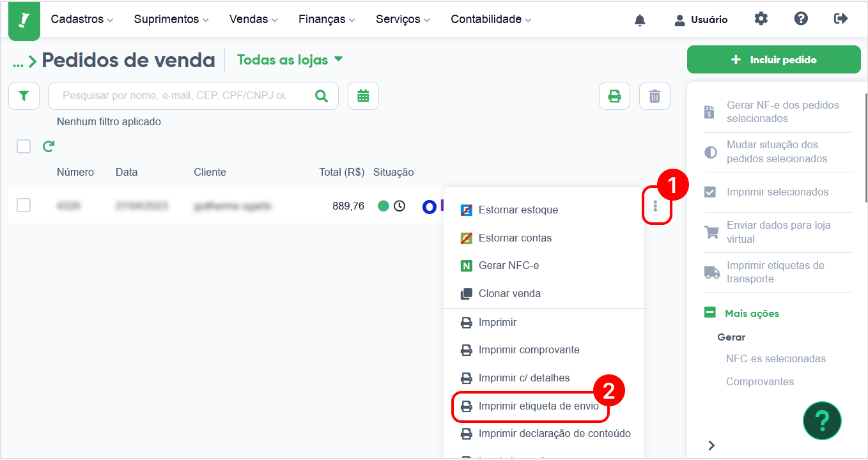Open the Cadastros menu
868x460 pixels.
coord(82,20)
